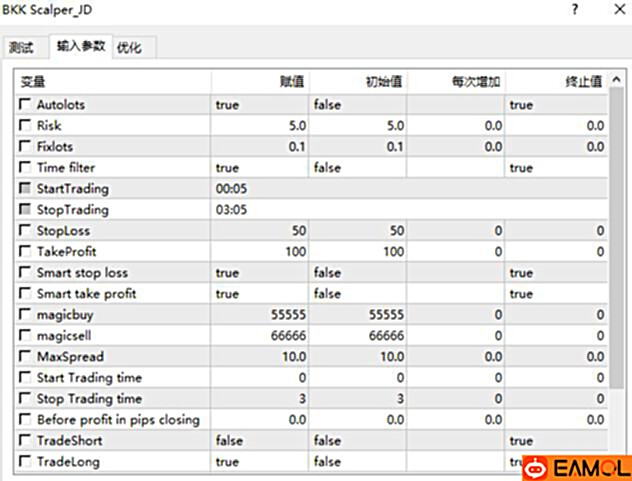Click the vertical scrollbar of parameter list
The image size is (632, 481).
click(616, 250)
